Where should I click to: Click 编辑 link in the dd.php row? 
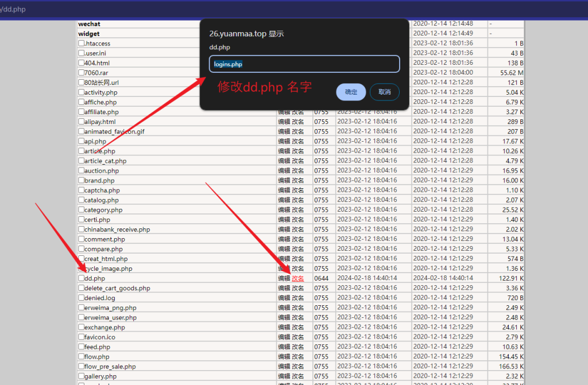click(284, 278)
